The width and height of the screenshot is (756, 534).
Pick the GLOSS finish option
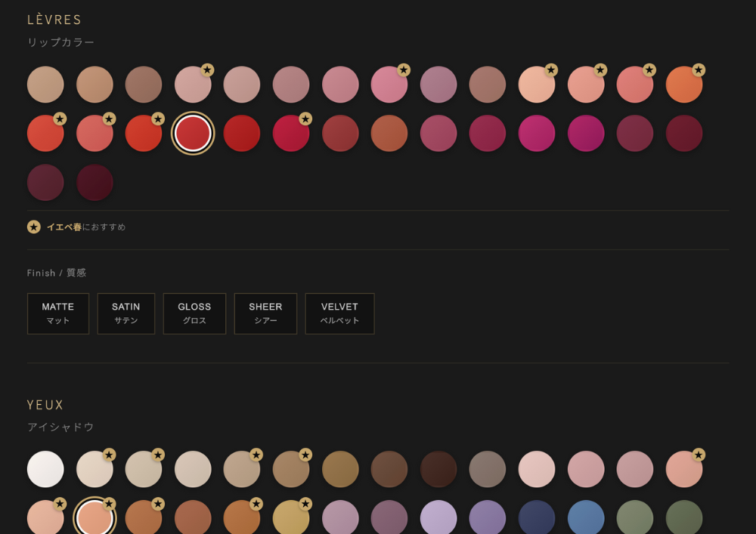[x=194, y=313]
